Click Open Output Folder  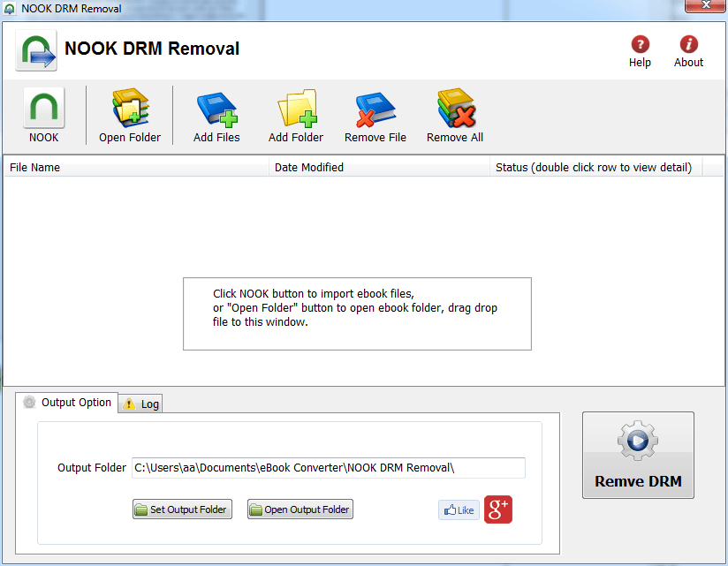[x=300, y=509]
